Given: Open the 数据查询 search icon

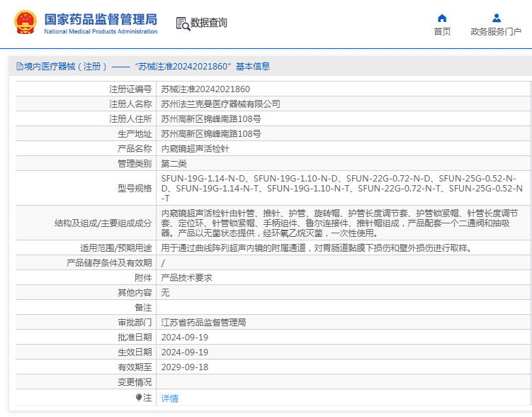Looking at the screenshot, I should pyautogui.click(x=183, y=24).
